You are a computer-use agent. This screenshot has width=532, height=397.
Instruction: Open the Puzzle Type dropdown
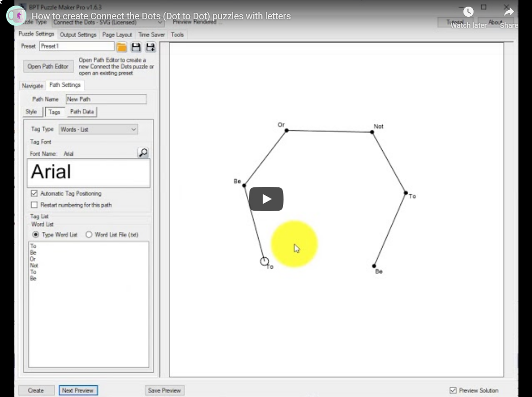[x=108, y=22]
